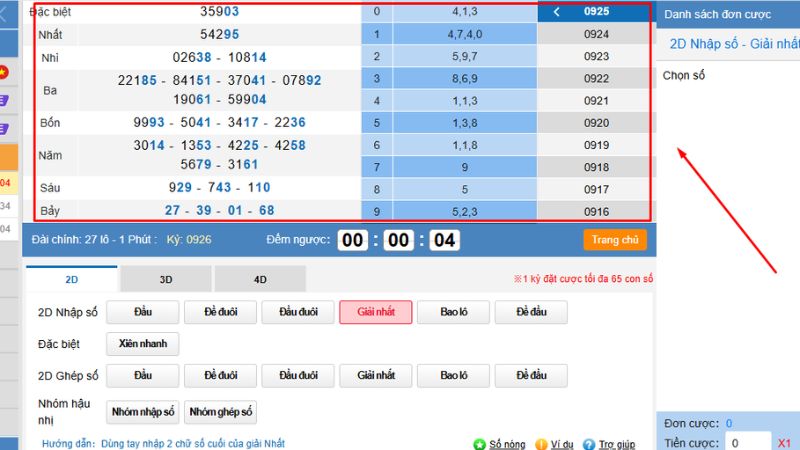The image size is (800, 450).
Task: Select Bao lô in 2D Nhập số row
Action: pos(453,312)
